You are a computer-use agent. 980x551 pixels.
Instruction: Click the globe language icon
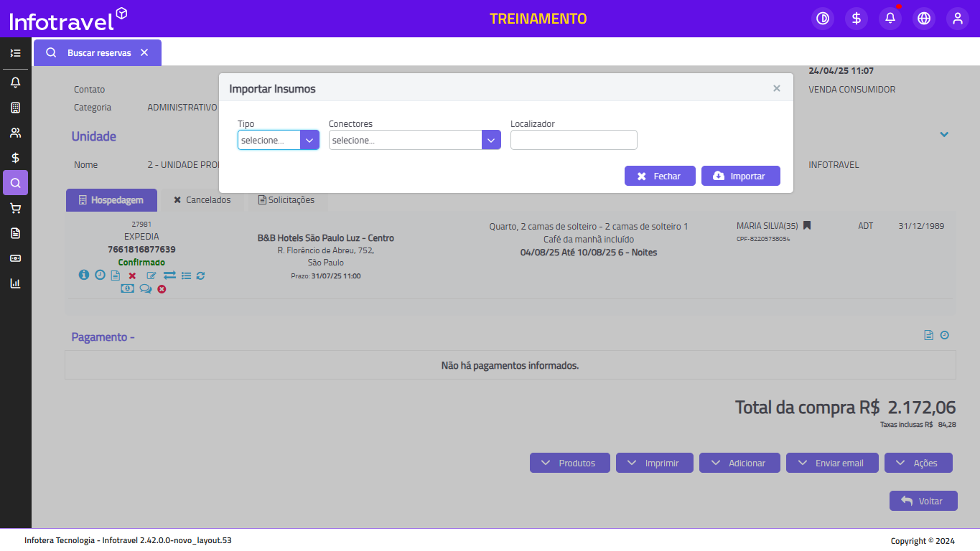coord(924,19)
